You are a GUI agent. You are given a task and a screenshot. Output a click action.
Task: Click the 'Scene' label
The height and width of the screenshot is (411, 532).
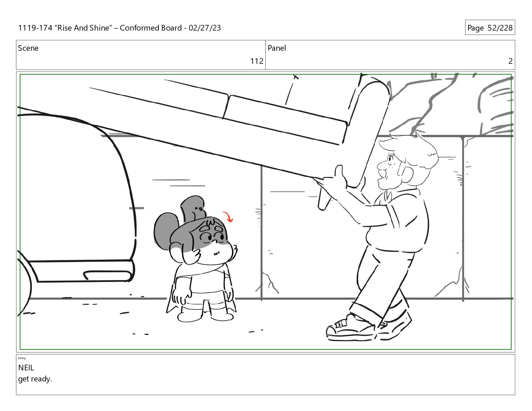pyautogui.click(x=28, y=48)
